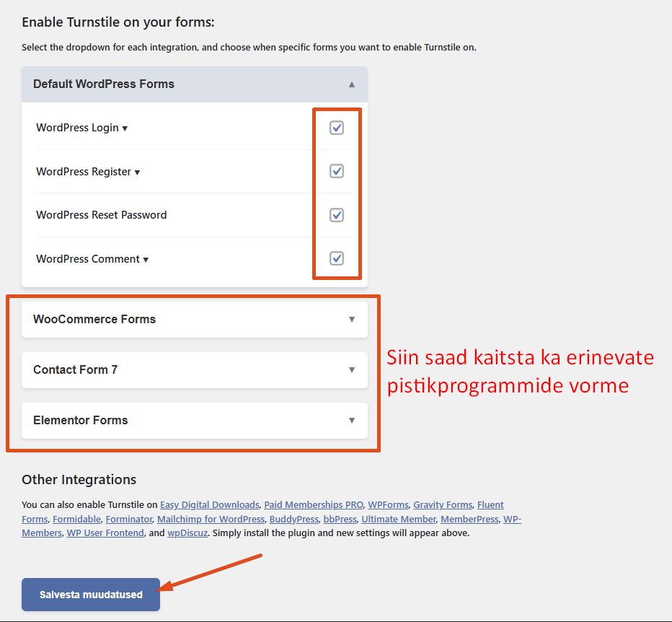Click the BuddyPress link
Screen dimensions: 672x622
(x=293, y=520)
